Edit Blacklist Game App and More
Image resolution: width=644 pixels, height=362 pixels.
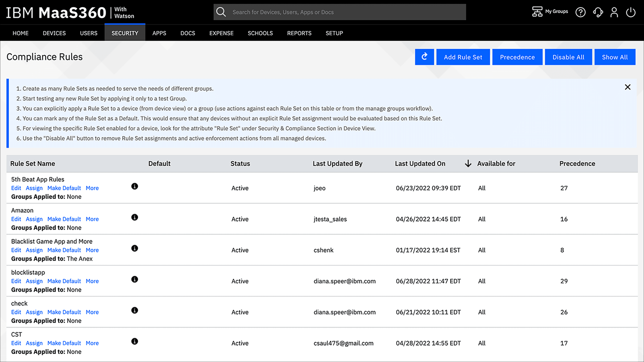click(x=16, y=250)
